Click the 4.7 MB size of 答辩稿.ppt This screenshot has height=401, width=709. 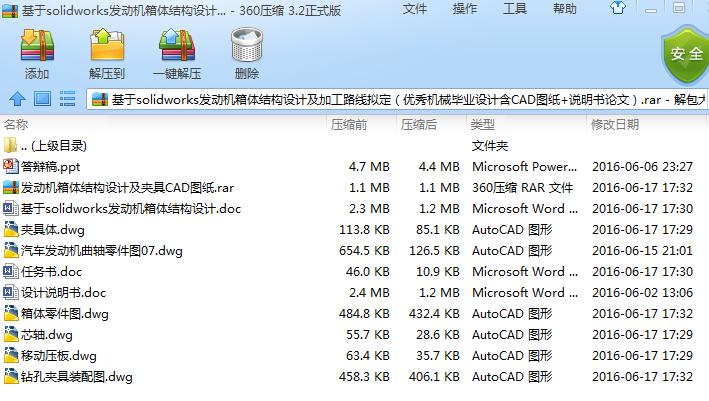point(369,167)
